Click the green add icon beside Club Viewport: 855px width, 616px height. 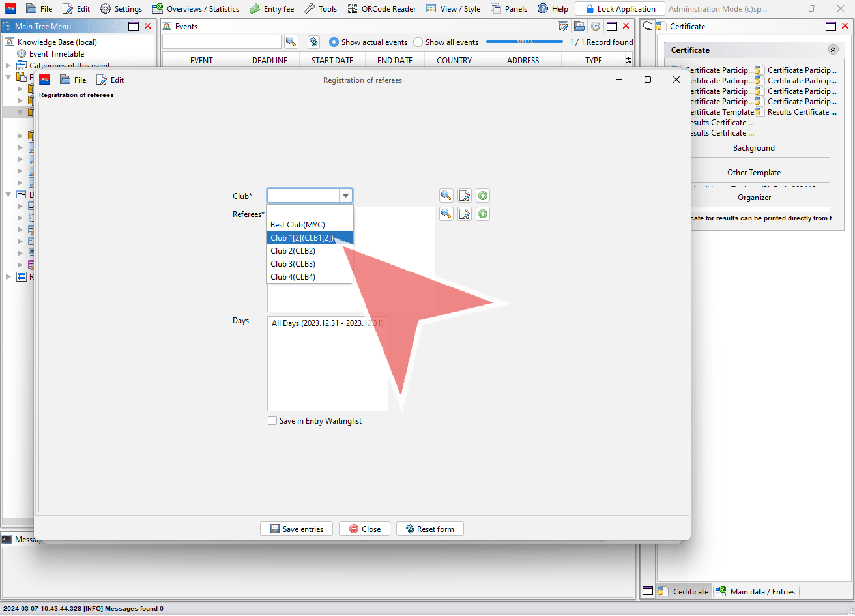point(482,196)
